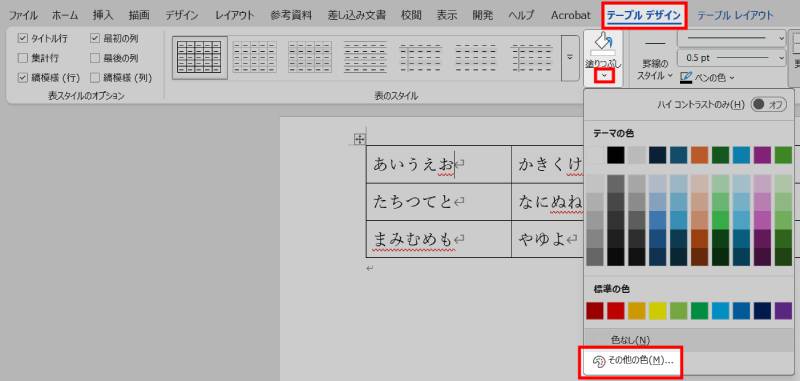Switch to the 挿入 tab
This screenshot has height=381, width=800.
pyautogui.click(x=103, y=15)
